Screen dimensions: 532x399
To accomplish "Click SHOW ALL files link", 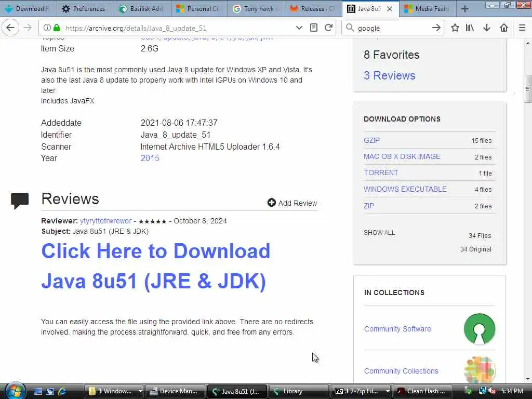I will [x=379, y=233].
